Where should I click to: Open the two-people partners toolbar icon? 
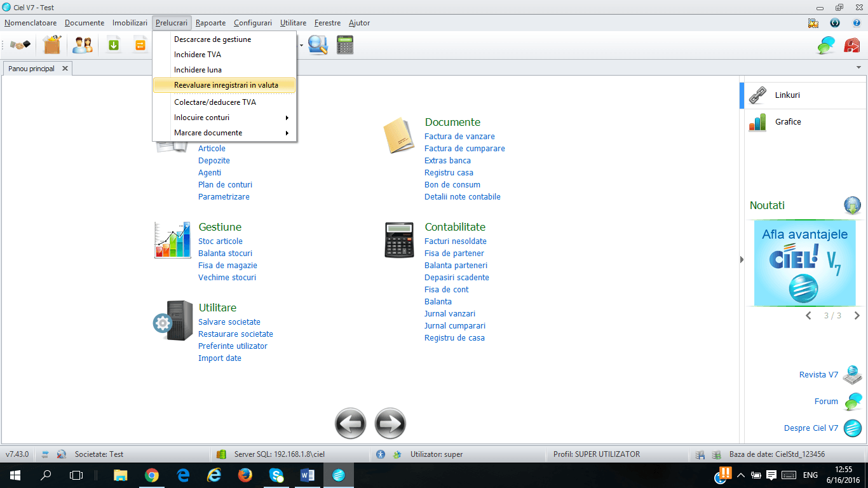click(83, 45)
